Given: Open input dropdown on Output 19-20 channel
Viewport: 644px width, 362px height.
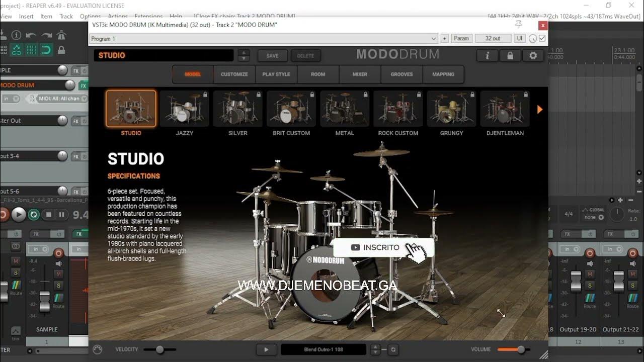Looking at the screenshot, I should (570, 249).
